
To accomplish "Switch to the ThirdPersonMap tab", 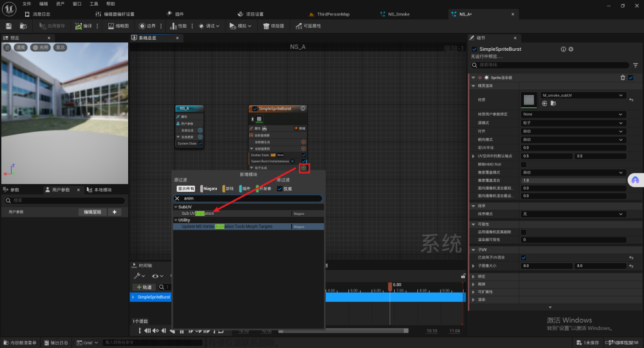I will (x=329, y=14).
